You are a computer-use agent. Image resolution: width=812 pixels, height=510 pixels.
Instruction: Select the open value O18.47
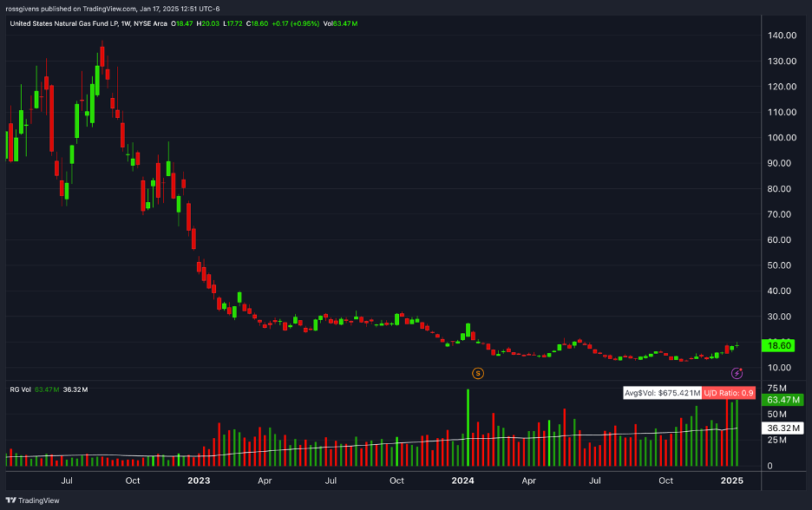tap(182, 23)
